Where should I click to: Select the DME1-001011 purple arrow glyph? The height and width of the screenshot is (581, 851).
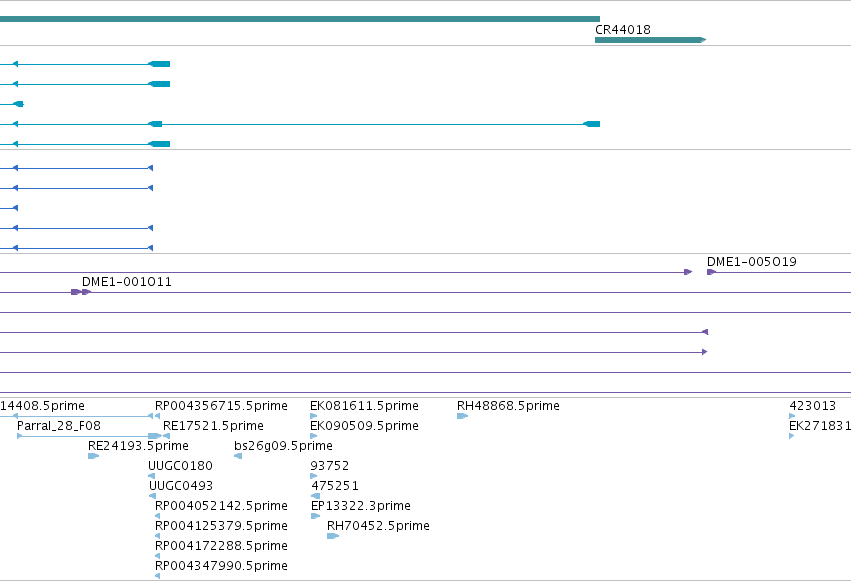pos(81,292)
